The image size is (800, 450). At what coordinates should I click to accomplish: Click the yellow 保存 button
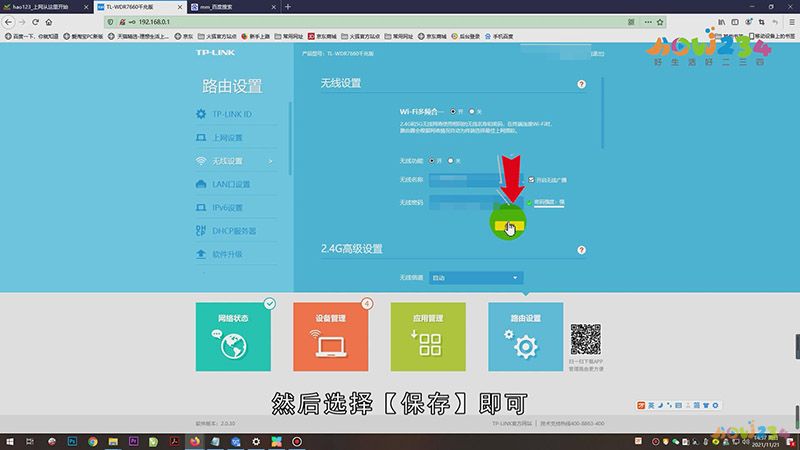[509, 226]
